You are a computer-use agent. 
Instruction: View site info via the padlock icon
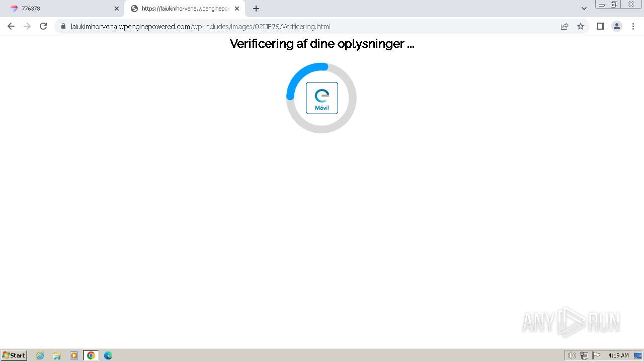pos(63,26)
